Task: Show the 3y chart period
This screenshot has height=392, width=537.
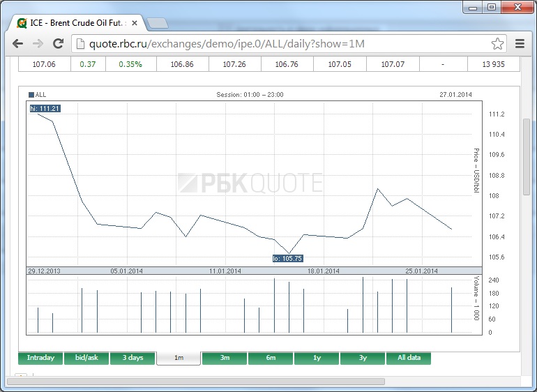Action: pos(363,358)
